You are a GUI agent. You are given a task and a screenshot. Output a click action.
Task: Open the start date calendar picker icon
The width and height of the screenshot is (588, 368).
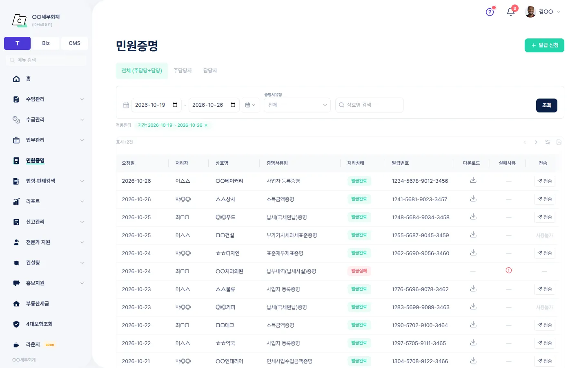coord(175,105)
